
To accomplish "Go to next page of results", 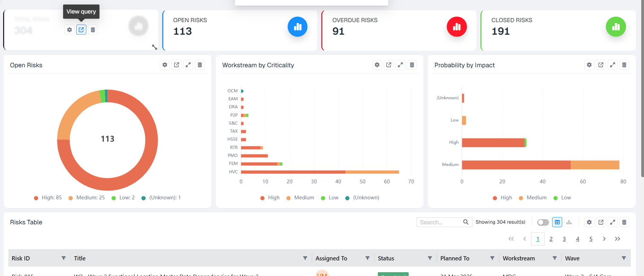I will pyautogui.click(x=604, y=239).
